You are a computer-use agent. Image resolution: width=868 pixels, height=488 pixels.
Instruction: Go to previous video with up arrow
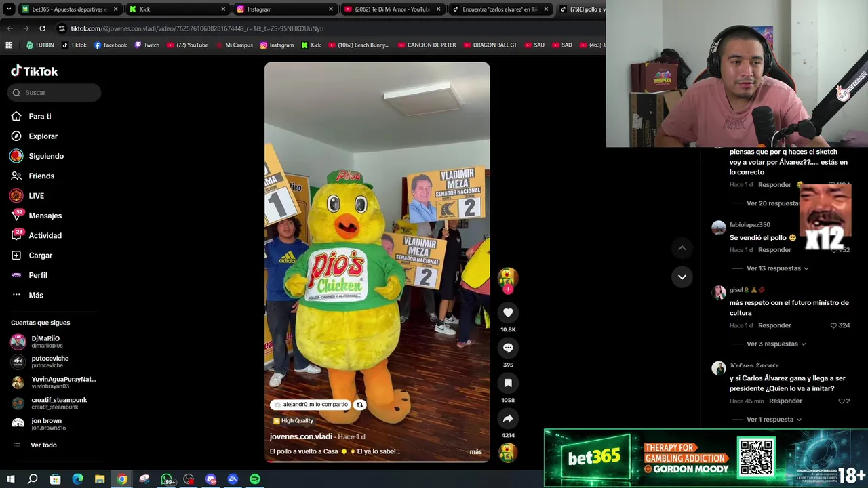click(x=682, y=248)
